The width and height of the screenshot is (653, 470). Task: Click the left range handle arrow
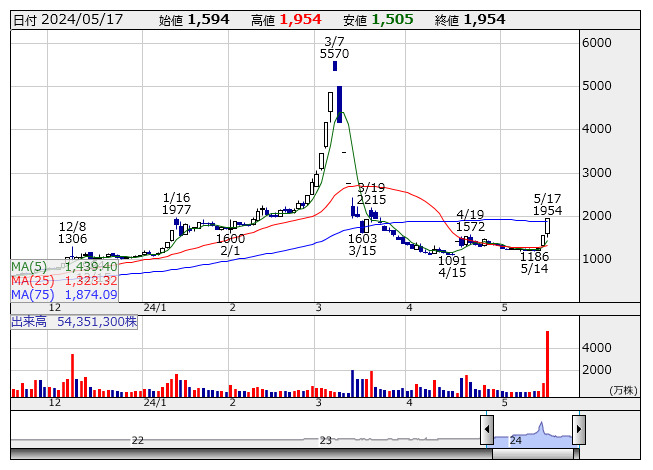coord(487,431)
